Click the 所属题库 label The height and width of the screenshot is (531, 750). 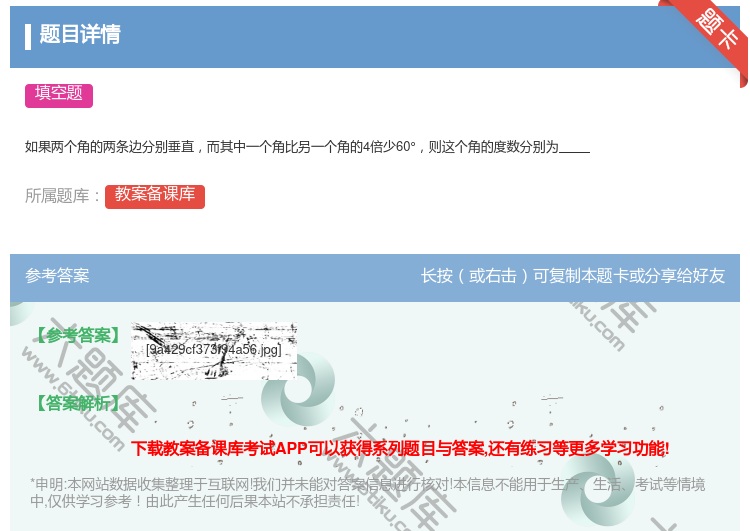tap(62, 196)
